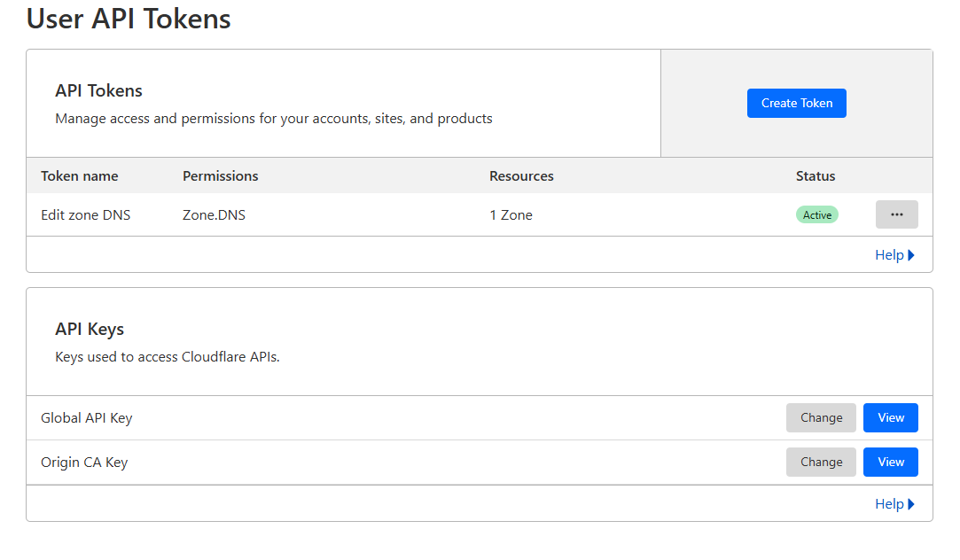Click the User API Tokens page heading
The width and height of the screenshot is (960, 560).
click(129, 19)
